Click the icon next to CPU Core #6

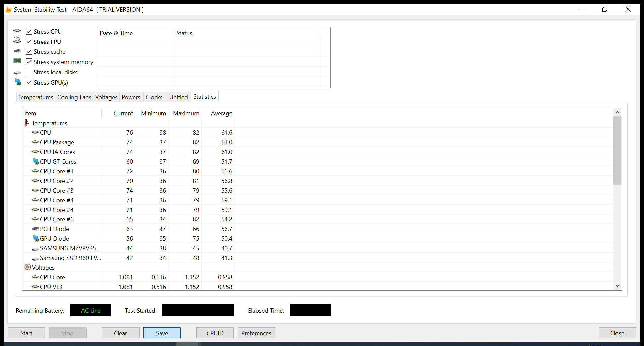[35, 219]
